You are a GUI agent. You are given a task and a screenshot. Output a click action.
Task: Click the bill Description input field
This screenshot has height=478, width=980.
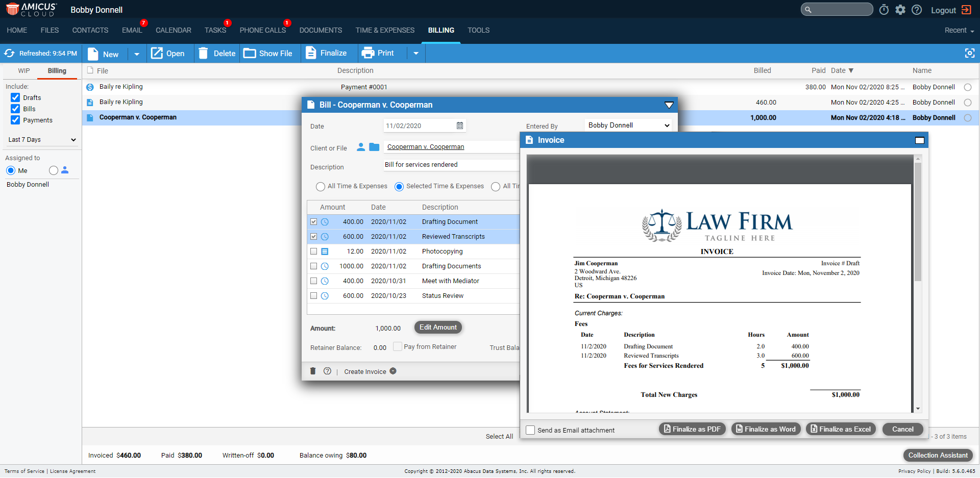click(x=452, y=165)
